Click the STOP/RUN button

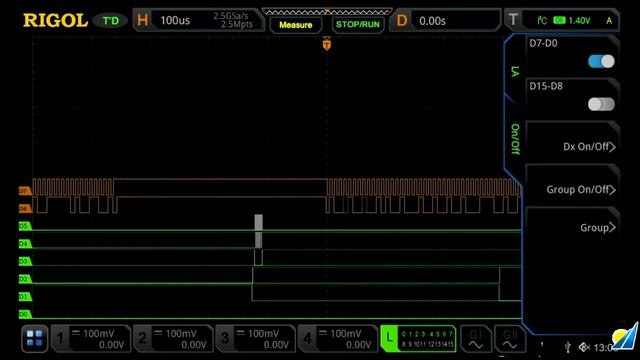tap(358, 24)
